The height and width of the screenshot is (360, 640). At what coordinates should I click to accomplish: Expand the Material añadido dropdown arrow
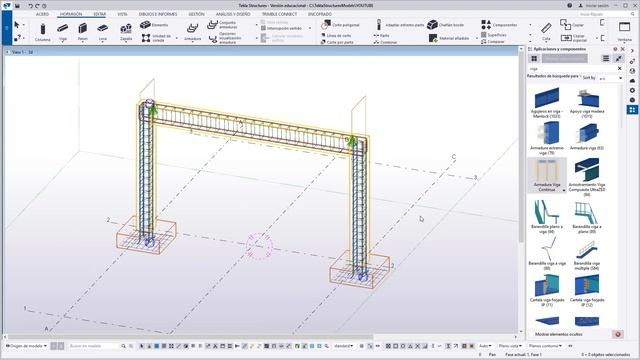click(477, 38)
